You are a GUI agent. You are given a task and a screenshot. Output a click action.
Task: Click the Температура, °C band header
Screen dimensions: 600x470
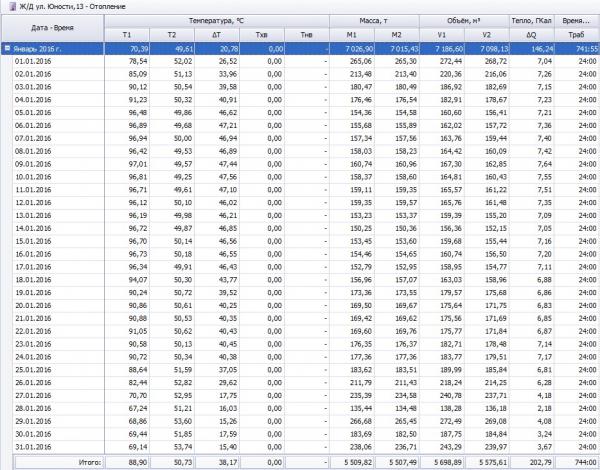pos(216,20)
